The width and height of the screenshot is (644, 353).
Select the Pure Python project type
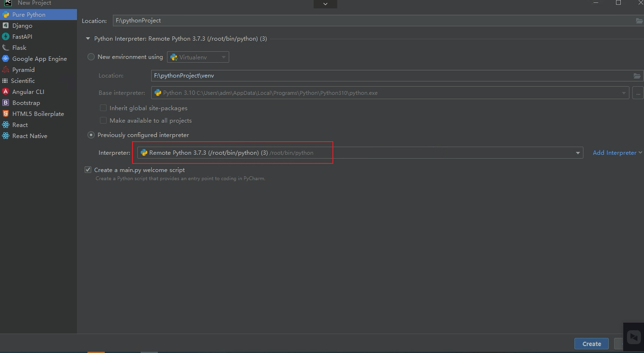[x=38, y=15]
